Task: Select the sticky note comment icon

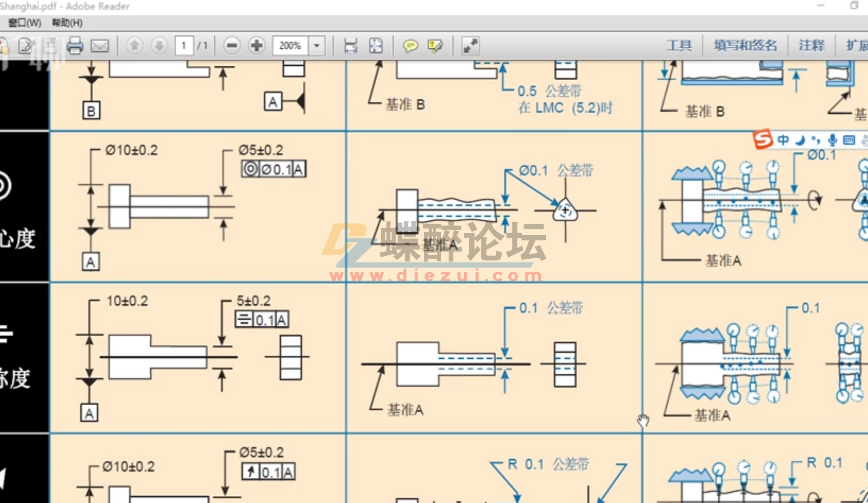Action: (410, 46)
